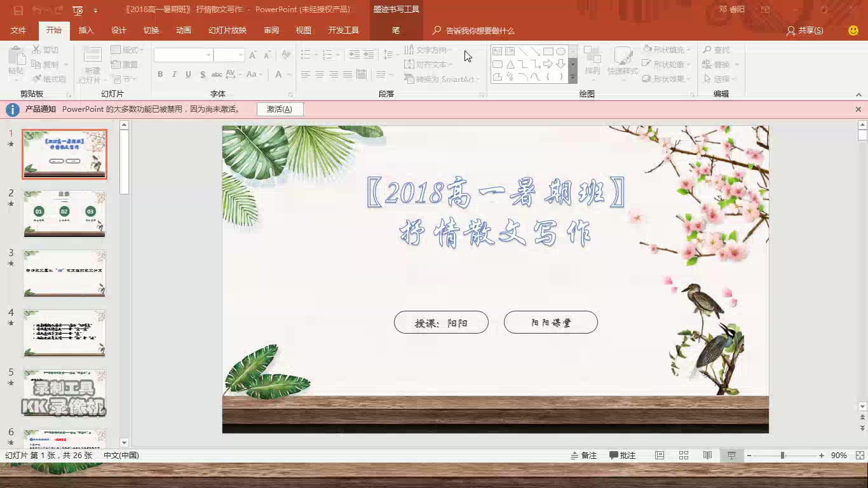Expand the shapes gallery More arrow
The width and height of the screenshot is (868, 488).
573,78
